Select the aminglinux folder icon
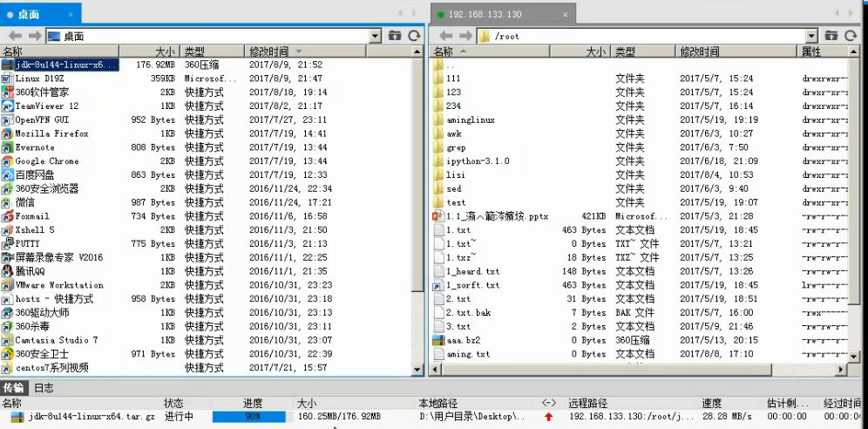Viewport: 868px width, 429px height. click(x=438, y=119)
